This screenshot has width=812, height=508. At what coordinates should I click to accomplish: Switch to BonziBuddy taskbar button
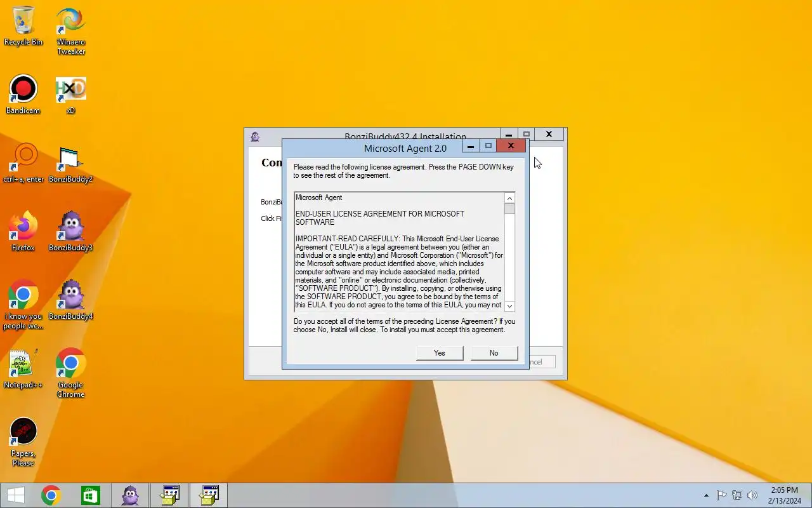point(130,495)
